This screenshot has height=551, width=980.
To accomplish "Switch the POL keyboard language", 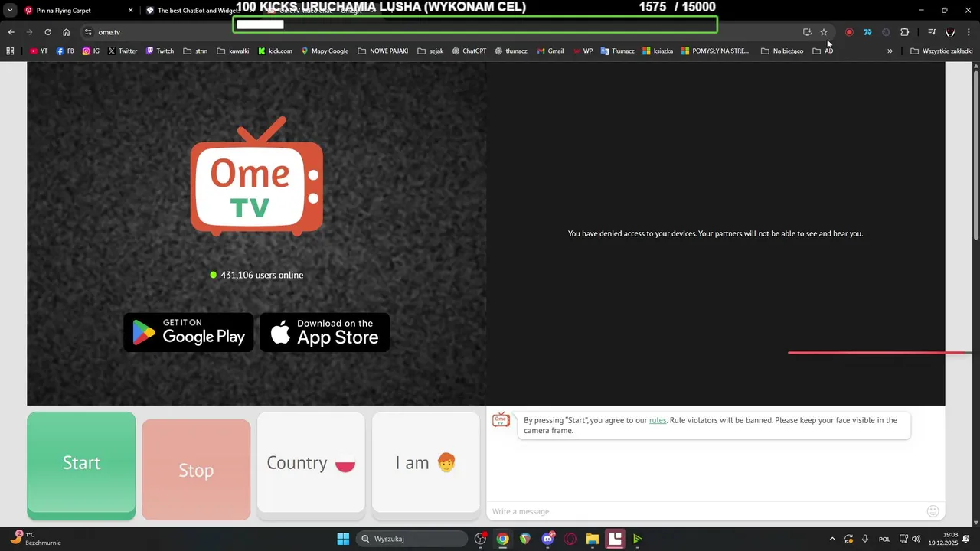I will [884, 539].
